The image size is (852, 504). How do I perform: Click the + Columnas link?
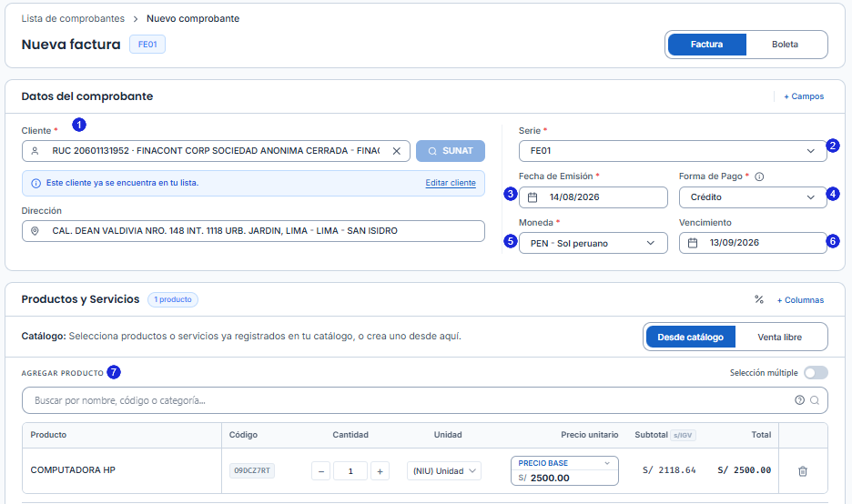800,300
